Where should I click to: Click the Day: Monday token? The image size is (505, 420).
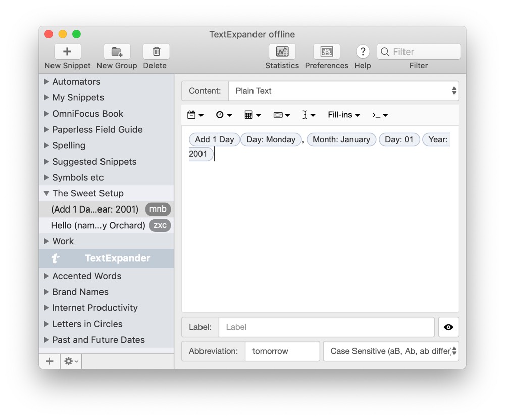coord(271,140)
